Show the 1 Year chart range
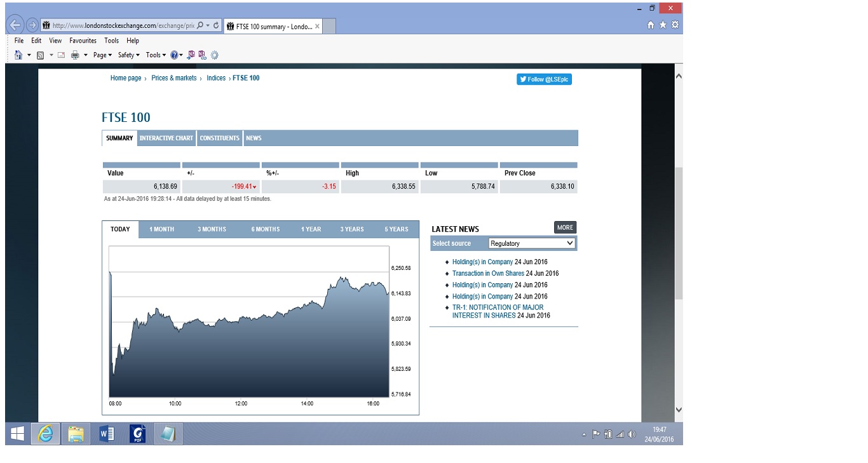The image size is (868, 463). tap(311, 229)
